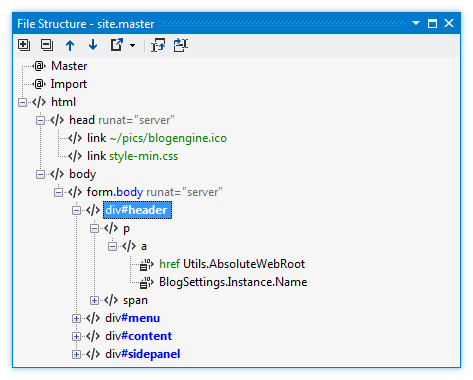Click expression icon beside href Utils.AbsoluteWebRoot
473x380 pixels.
point(146,264)
